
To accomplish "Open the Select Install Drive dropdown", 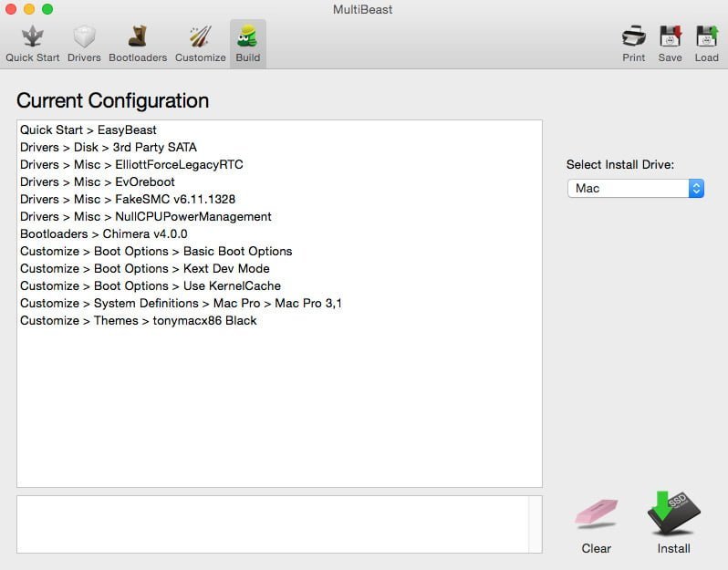I will coord(635,188).
